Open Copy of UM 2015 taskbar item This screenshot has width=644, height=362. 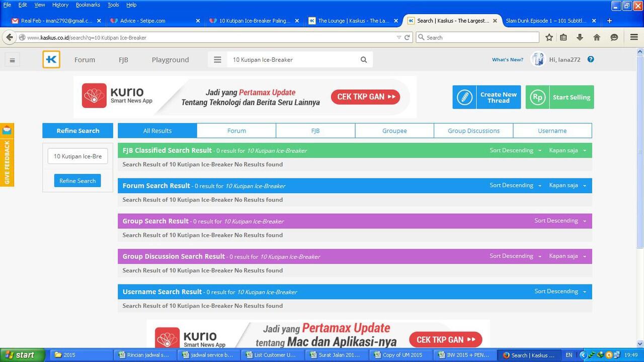pos(401,355)
